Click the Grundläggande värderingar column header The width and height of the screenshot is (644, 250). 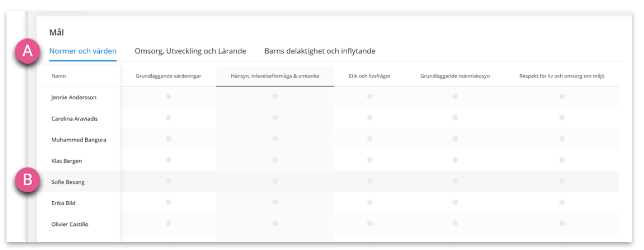[168, 76]
